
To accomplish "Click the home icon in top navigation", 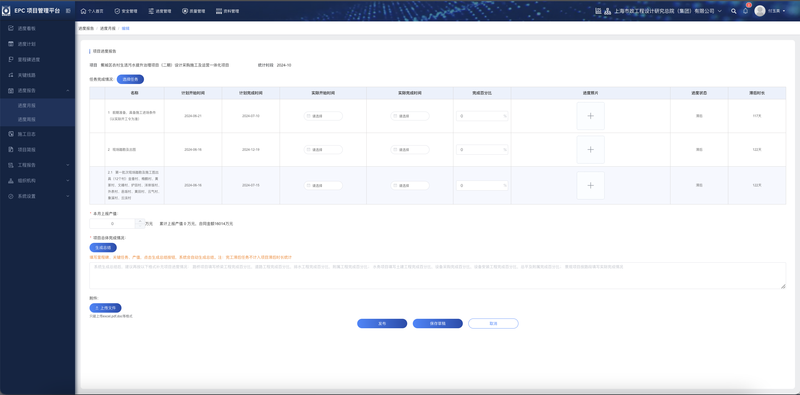I will (84, 11).
